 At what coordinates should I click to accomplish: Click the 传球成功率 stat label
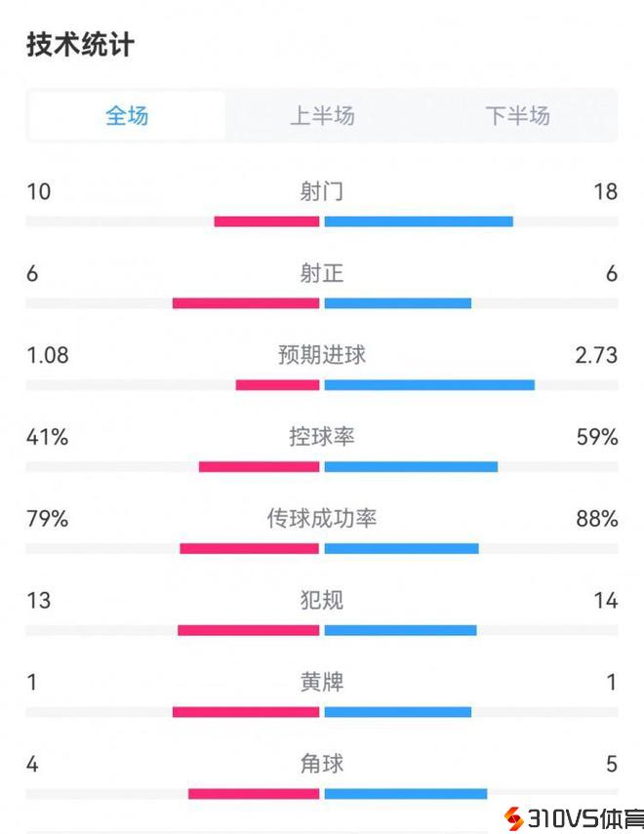[x=322, y=519]
